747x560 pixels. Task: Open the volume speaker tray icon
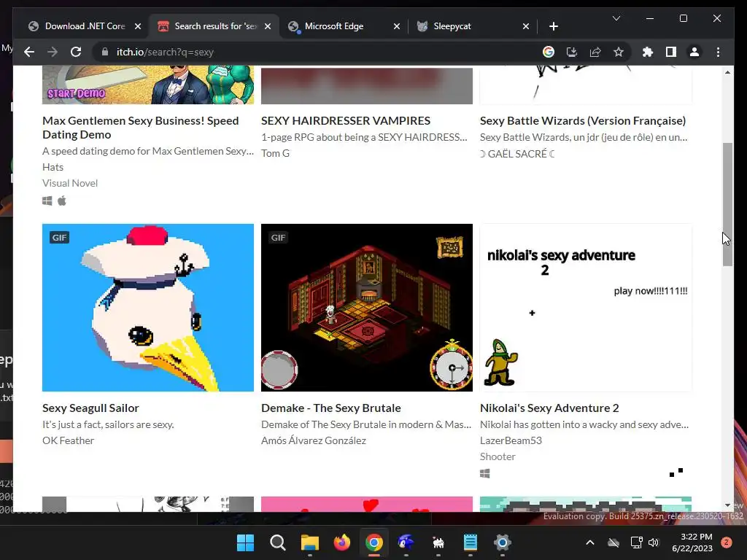tap(654, 542)
